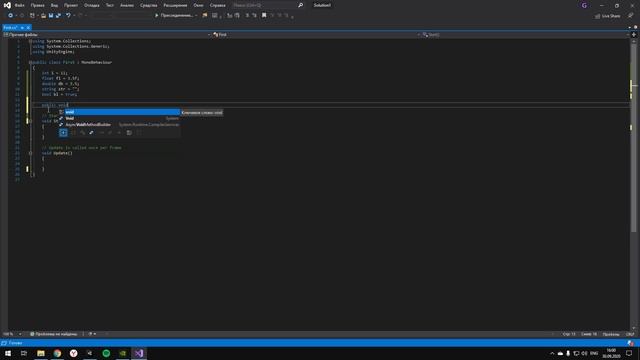The image size is (640, 360).
Task: Click the column indicator Симв
Action: click(589, 334)
